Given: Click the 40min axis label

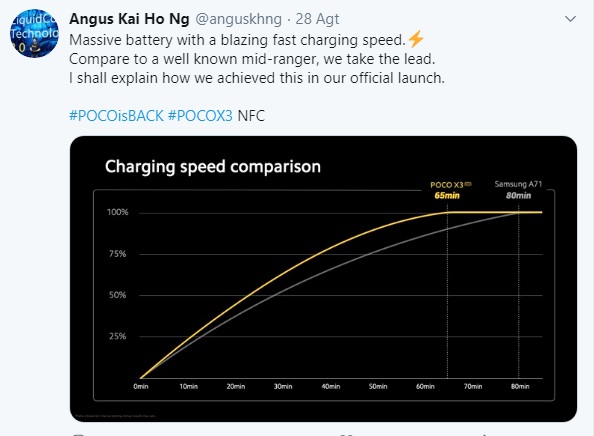Looking at the screenshot, I should coord(331,386).
